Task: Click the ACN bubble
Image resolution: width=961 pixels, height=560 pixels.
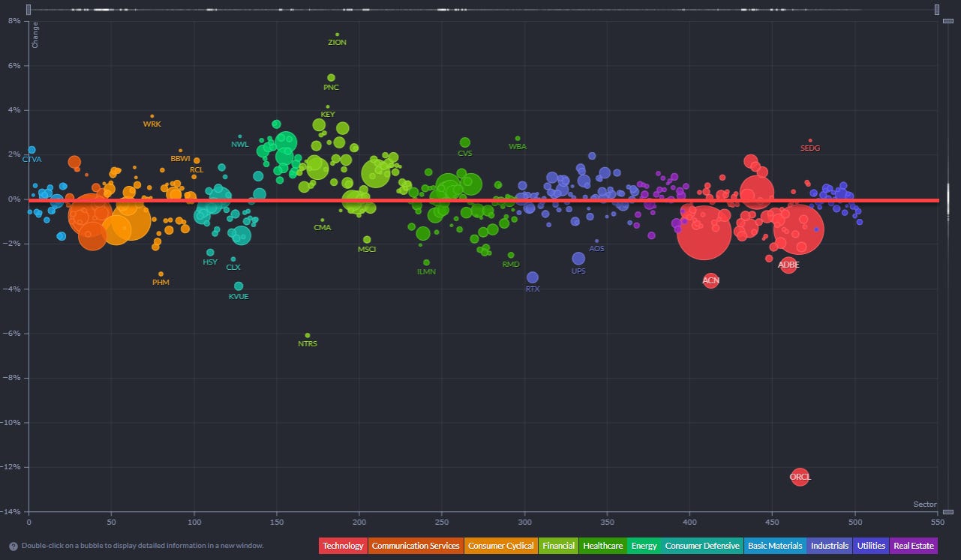Action: 710,280
